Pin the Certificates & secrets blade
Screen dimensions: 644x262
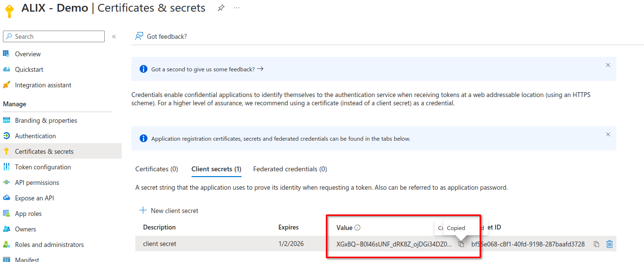click(x=221, y=8)
